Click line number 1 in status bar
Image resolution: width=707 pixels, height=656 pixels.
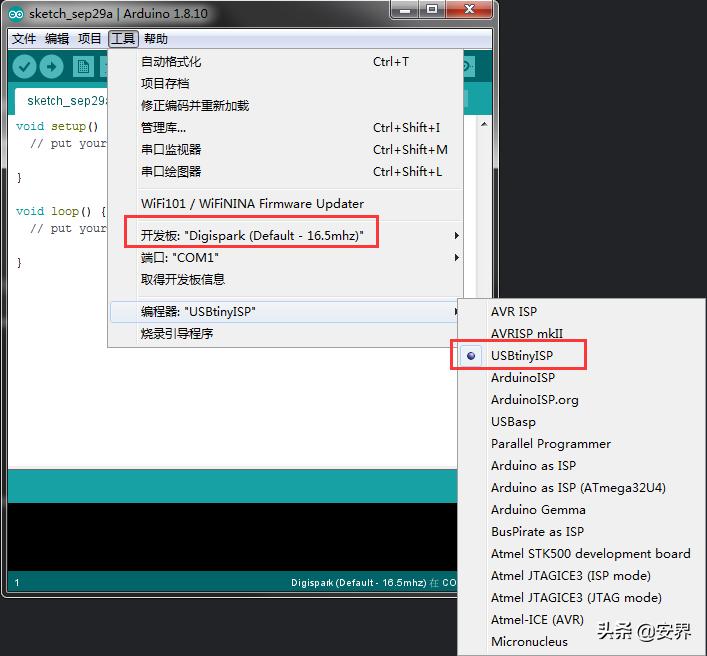17,583
